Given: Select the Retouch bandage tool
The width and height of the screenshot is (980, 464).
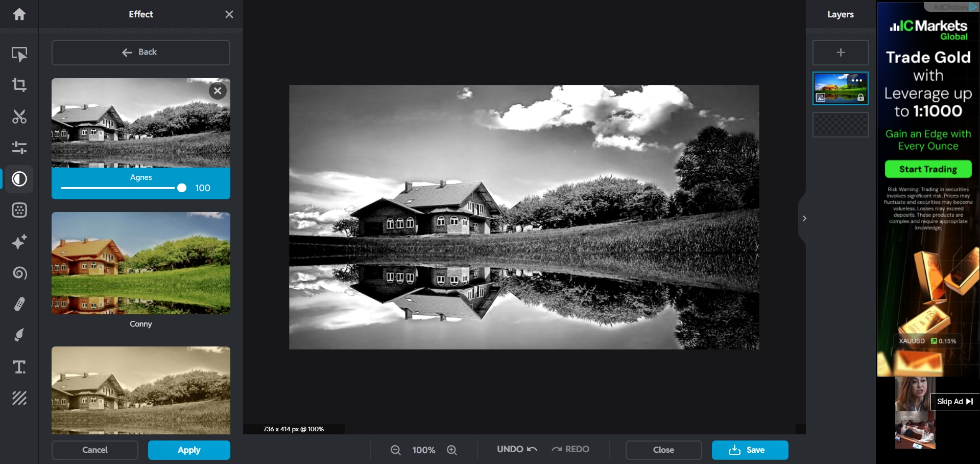Looking at the screenshot, I should [19, 304].
